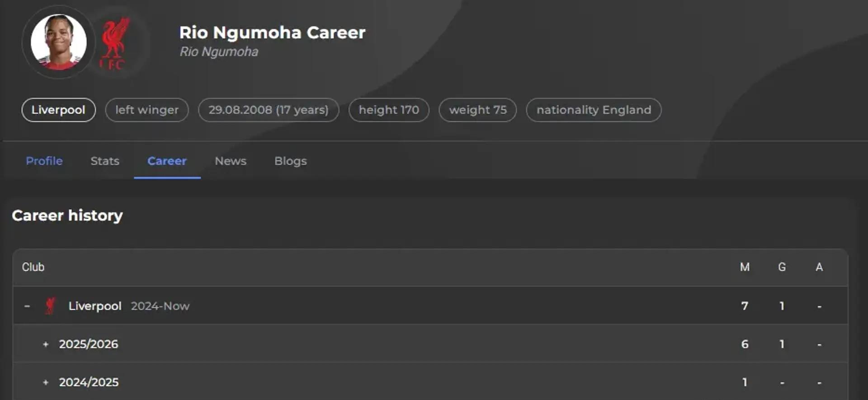This screenshot has width=868, height=400.
Task: Expand the 2024/2025 season row
Action: (x=46, y=382)
